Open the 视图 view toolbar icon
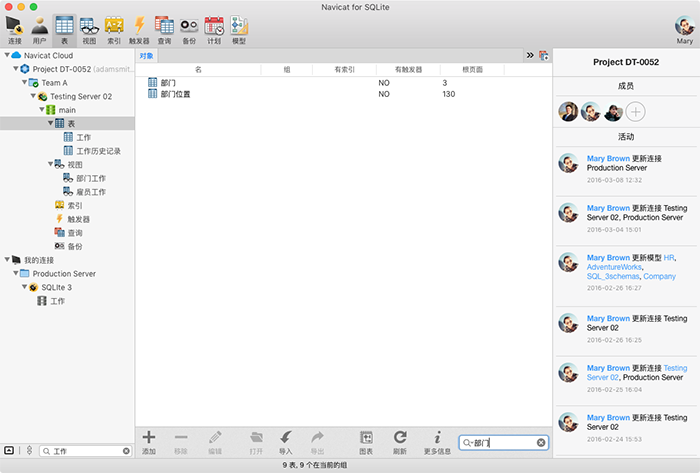Viewport: 700px width, 473px height. (89, 30)
